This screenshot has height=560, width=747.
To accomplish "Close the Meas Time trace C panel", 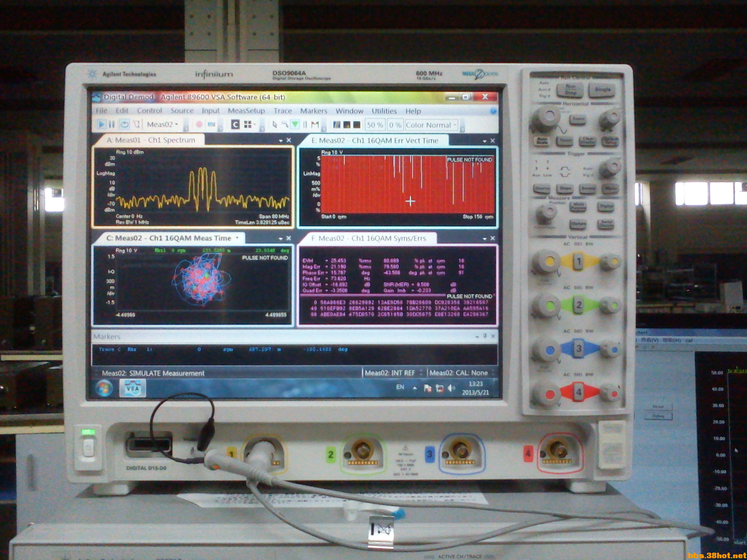I will click(x=289, y=238).
